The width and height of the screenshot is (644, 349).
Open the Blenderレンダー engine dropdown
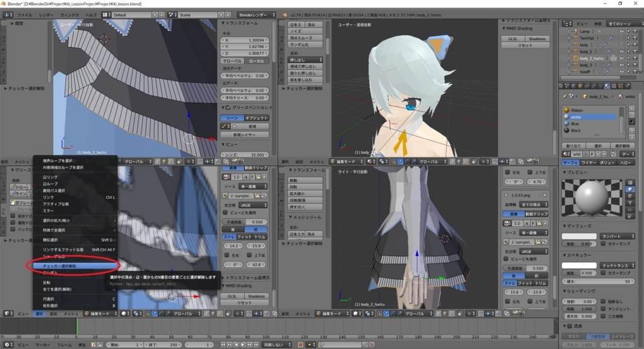tap(257, 15)
